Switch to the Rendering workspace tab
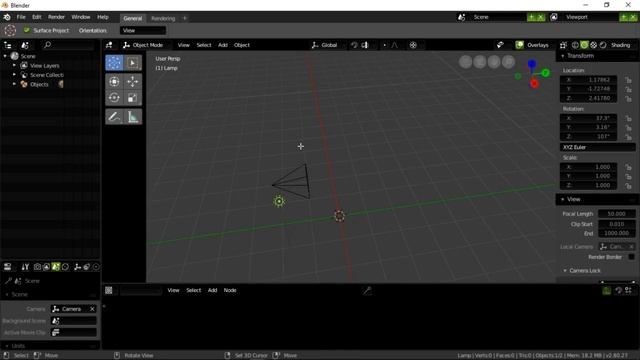 (163, 18)
